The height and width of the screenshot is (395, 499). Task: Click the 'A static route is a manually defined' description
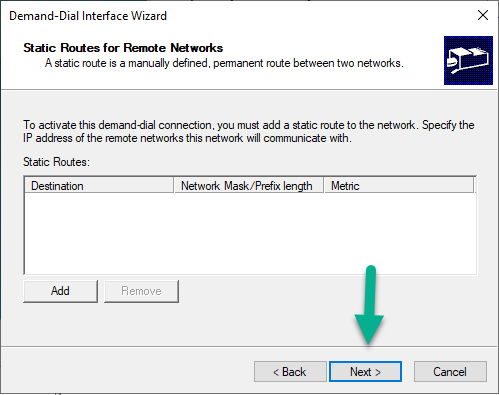click(x=224, y=63)
